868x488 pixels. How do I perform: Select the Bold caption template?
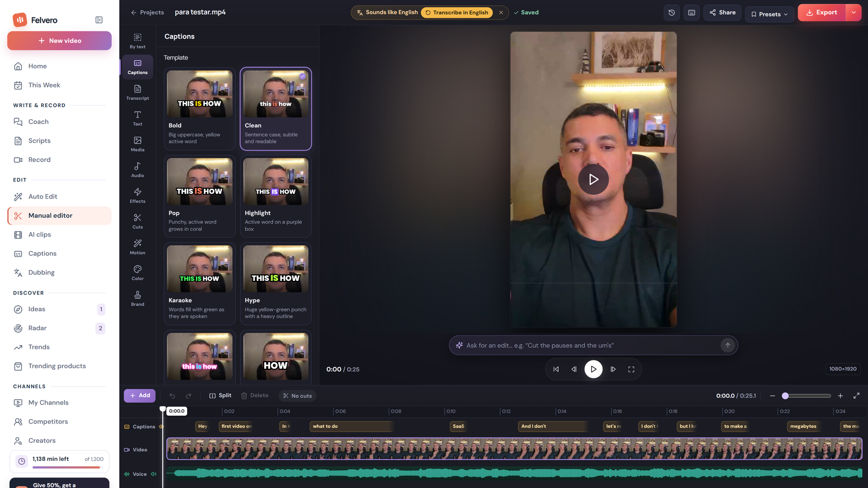coord(200,108)
